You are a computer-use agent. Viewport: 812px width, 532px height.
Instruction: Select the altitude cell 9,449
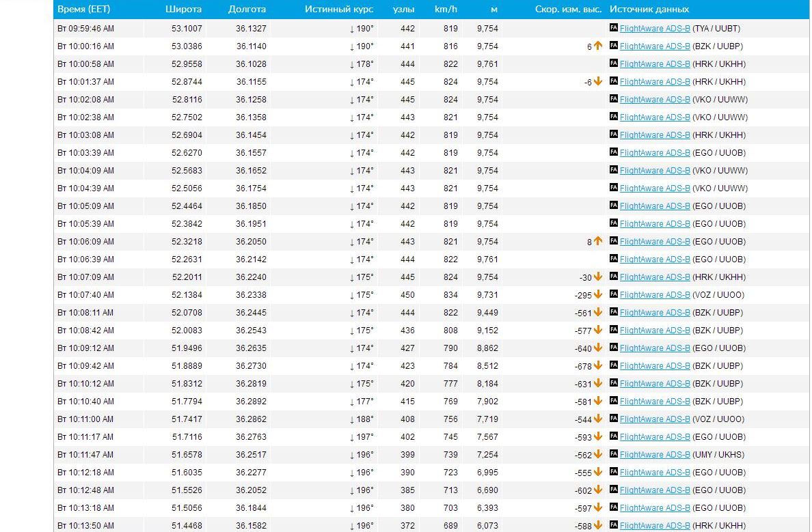coord(487,313)
